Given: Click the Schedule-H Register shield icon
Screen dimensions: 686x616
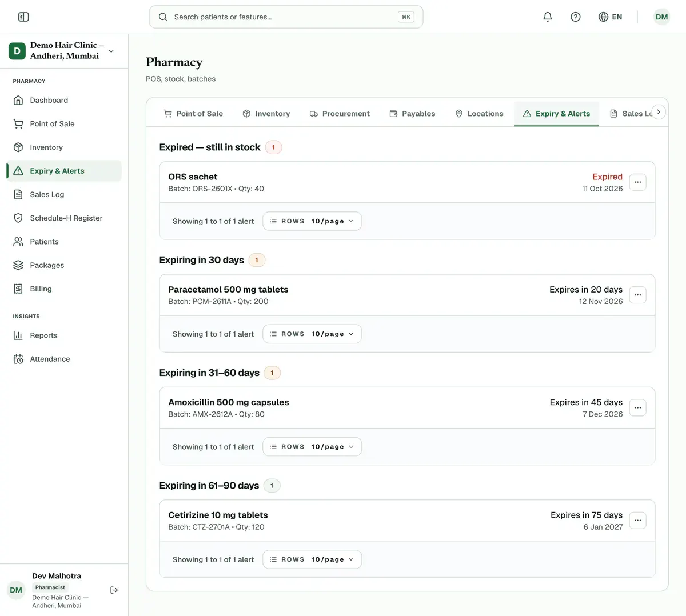Looking at the screenshot, I should (18, 218).
